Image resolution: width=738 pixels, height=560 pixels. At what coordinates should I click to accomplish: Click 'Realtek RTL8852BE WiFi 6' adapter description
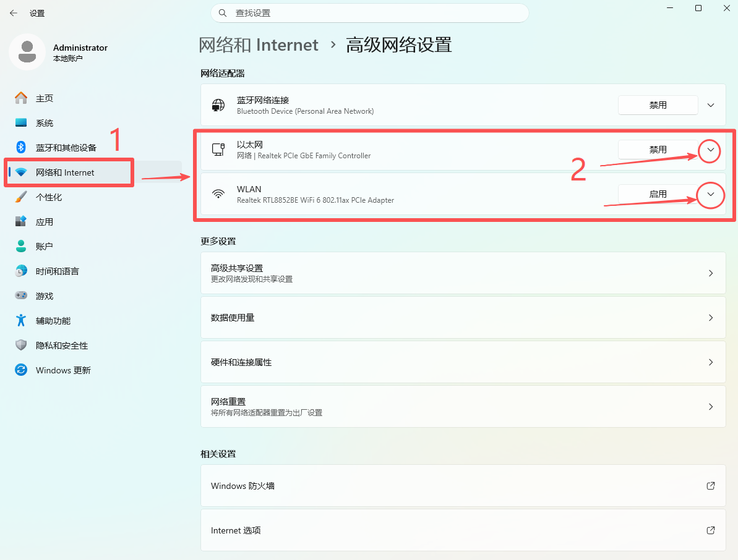[315, 200]
